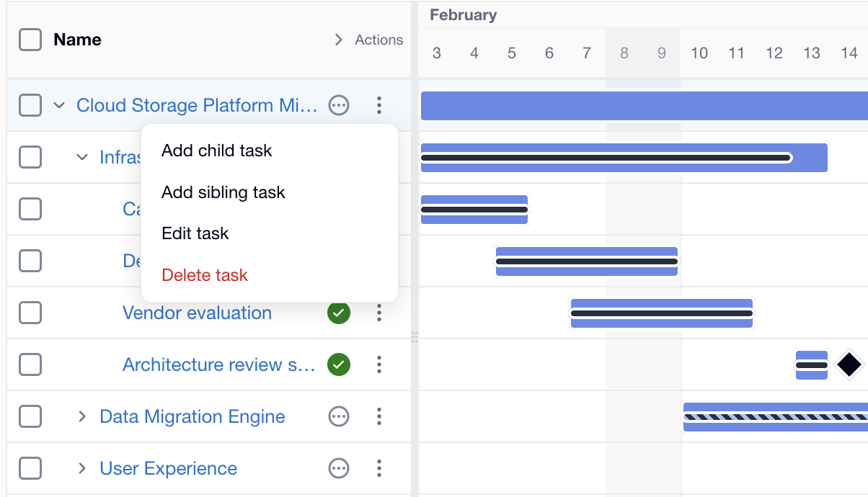Click the User Experience task name
The height and width of the screenshot is (497, 868).
(x=167, y=468)
